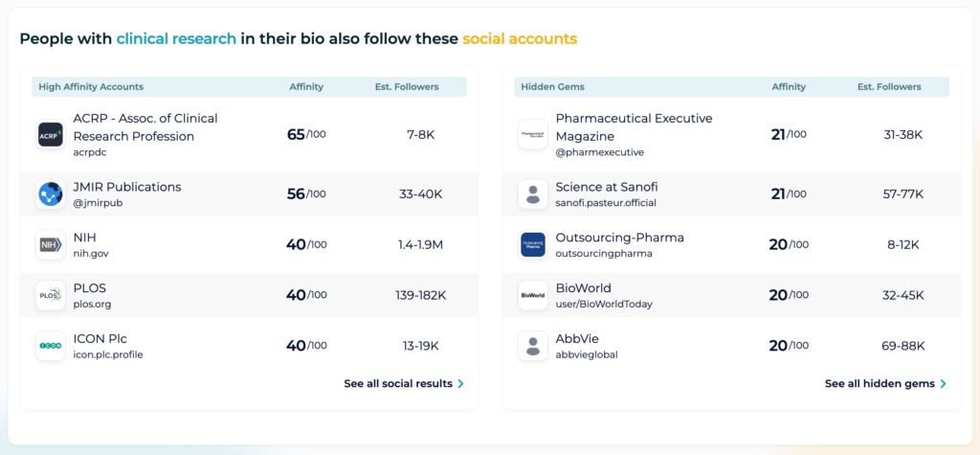Image resolution: width=980 pixels, height=455 pixels.
Task: Click the High Affinity Accounts column header
Action: (x=91, y=87)
